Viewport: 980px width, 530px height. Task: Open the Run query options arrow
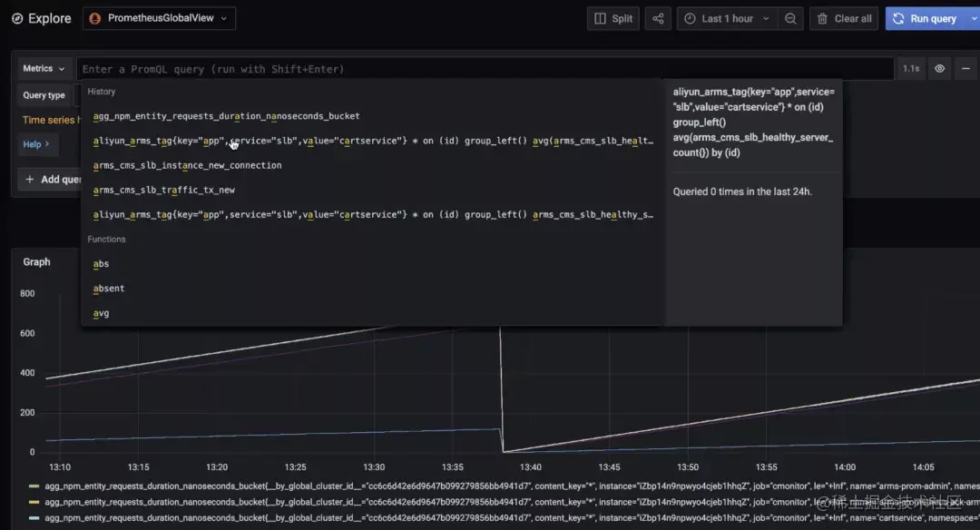pos(973,18)
